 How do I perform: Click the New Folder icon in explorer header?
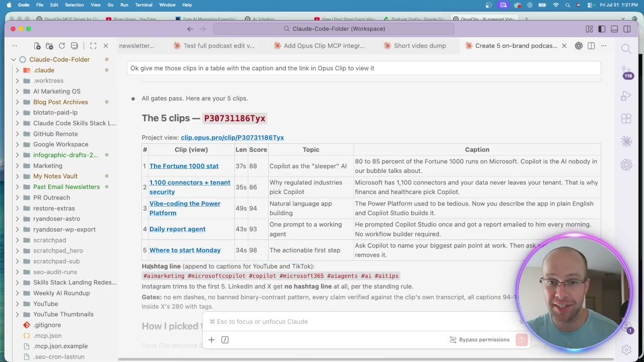pyautogui.click(x=49, y=46)
